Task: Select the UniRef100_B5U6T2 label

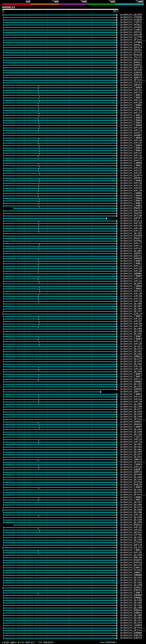Action: pos(131,238)
